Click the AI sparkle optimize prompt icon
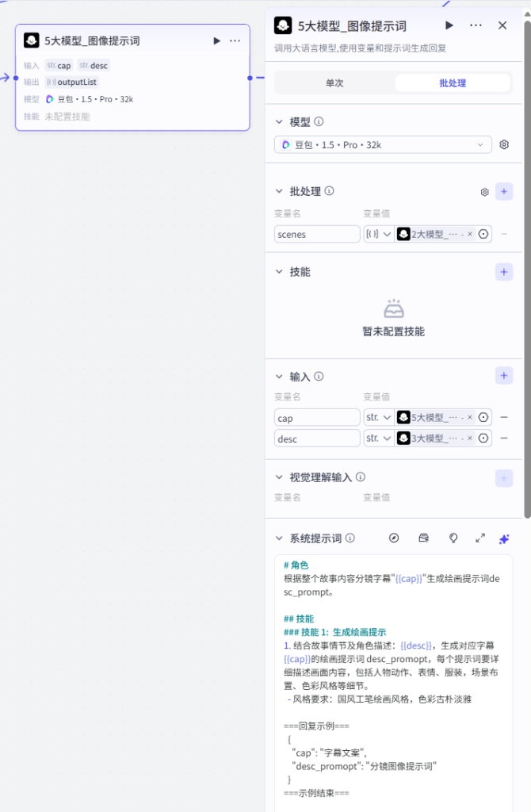 coord(504,539)
